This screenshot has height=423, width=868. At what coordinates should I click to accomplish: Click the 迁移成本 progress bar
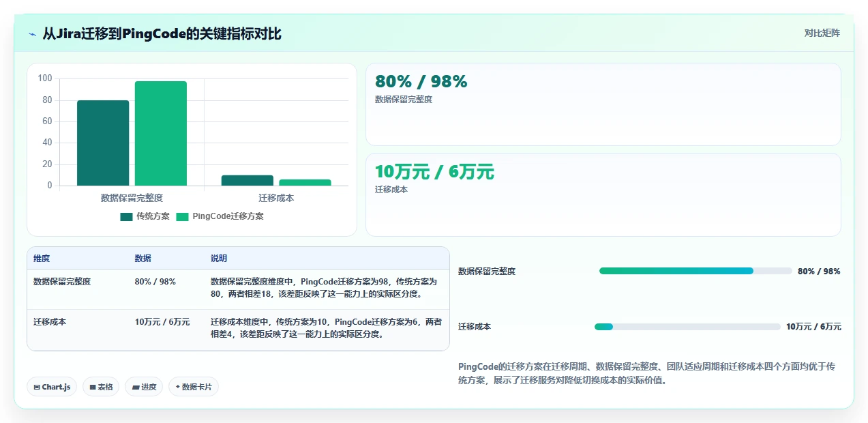(x=687, y=327)
